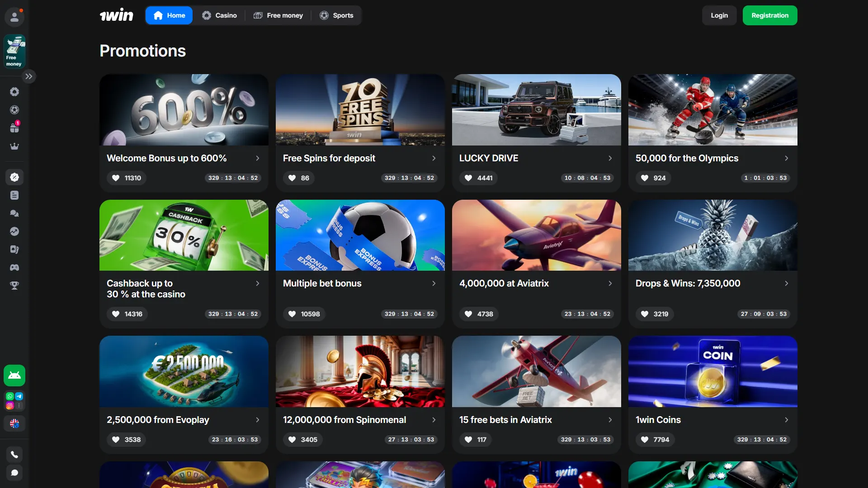This screenshot has height=488, width=868.
Task: Tap the Android app download icon
Action: click(x=14, y=375)
